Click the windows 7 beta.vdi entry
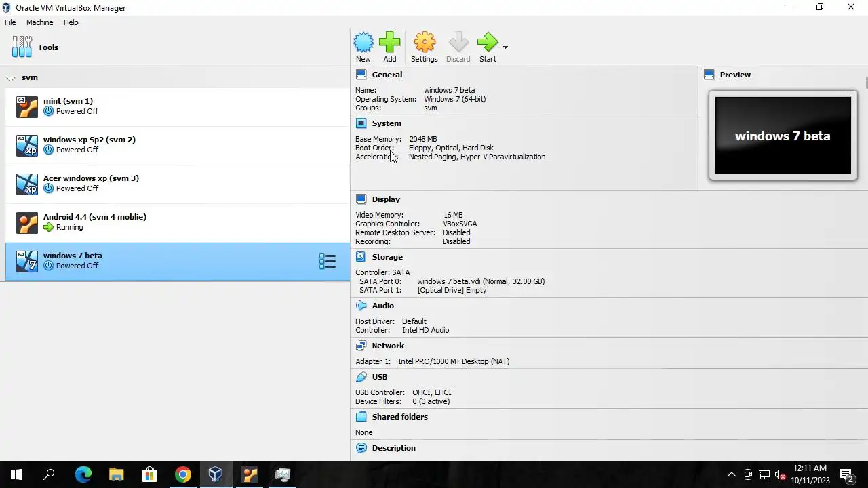This screenshot has height=488, width=868. coord(481,281)
